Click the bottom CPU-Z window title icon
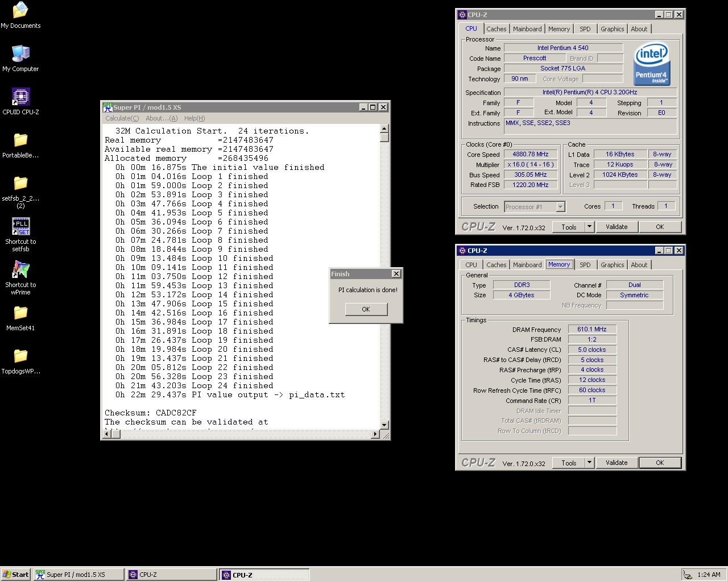This screenshot has width=728, height=582. click(x=462, y=251)
